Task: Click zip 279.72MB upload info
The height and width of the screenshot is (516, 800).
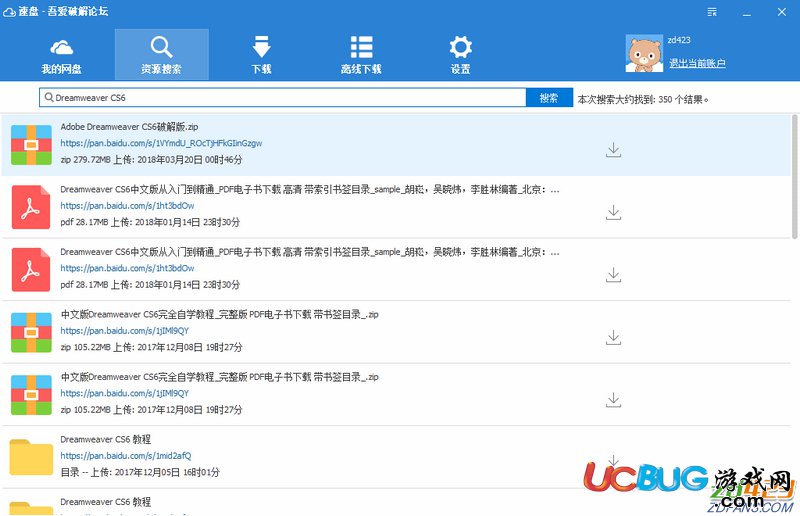Action: point(151,160)
